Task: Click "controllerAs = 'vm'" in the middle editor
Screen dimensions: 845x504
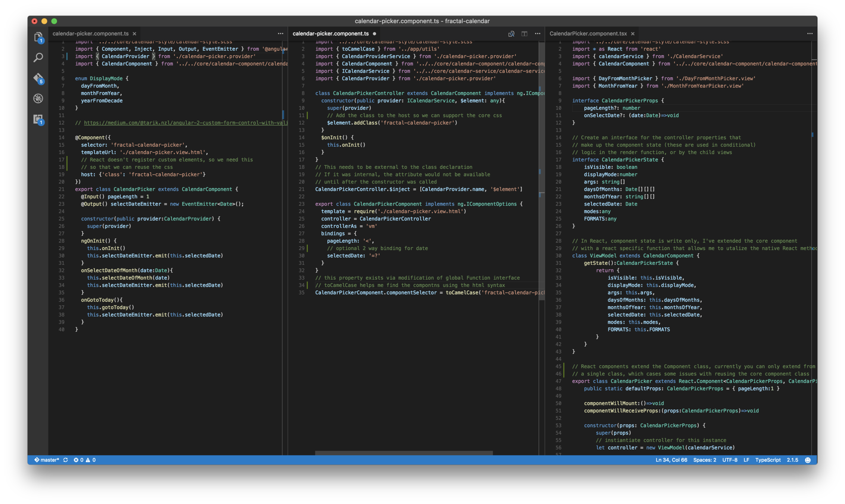Action: pyautogui.click(x=349, y=226)
